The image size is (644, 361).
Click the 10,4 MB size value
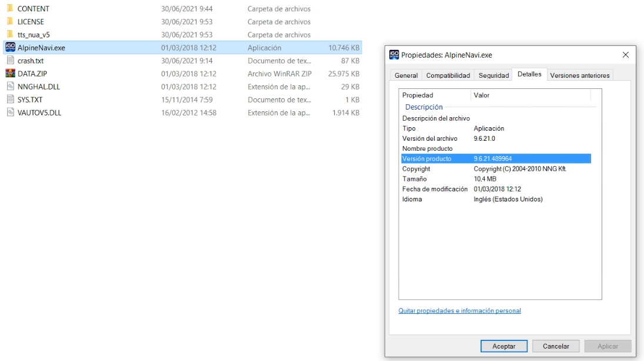coord(485,179)
